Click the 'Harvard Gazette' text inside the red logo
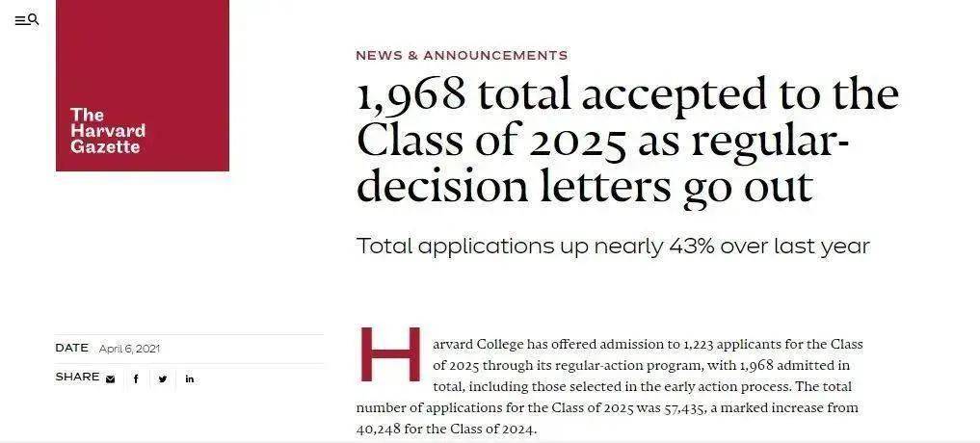Viewport: 980px width, 443px height. pos(108,140)
